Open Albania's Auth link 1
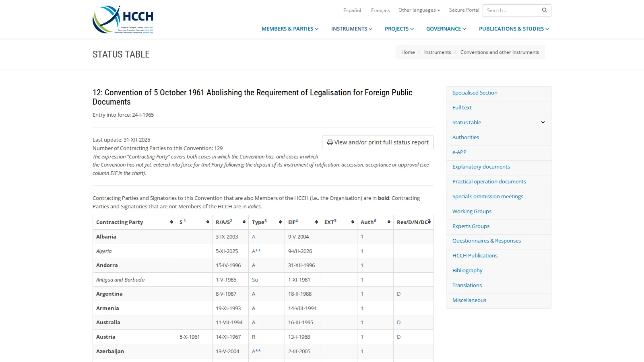Viewport: 644px width, 362px height. (362, 237)
